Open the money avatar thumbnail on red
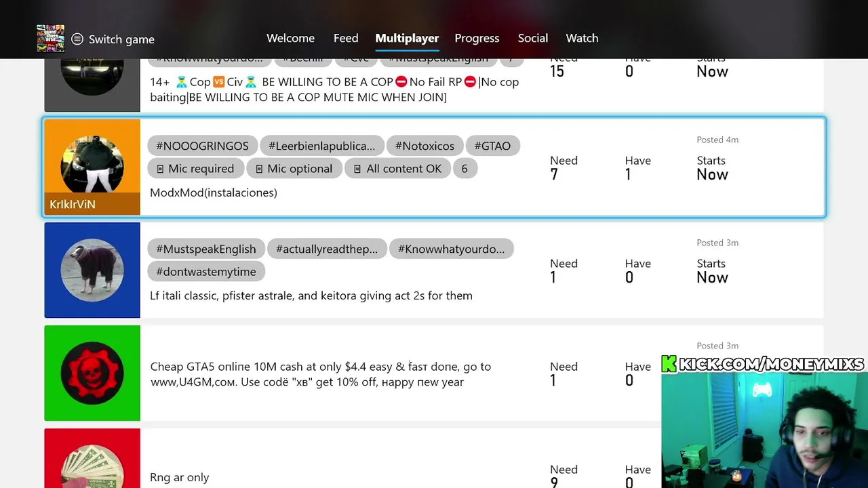 click(x=92, y=458)
